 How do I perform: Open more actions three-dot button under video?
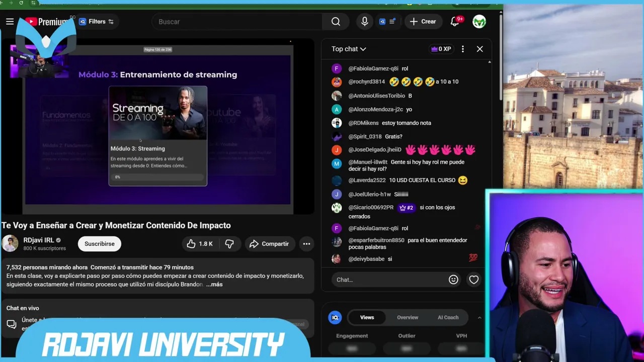(x=306, y=244)
